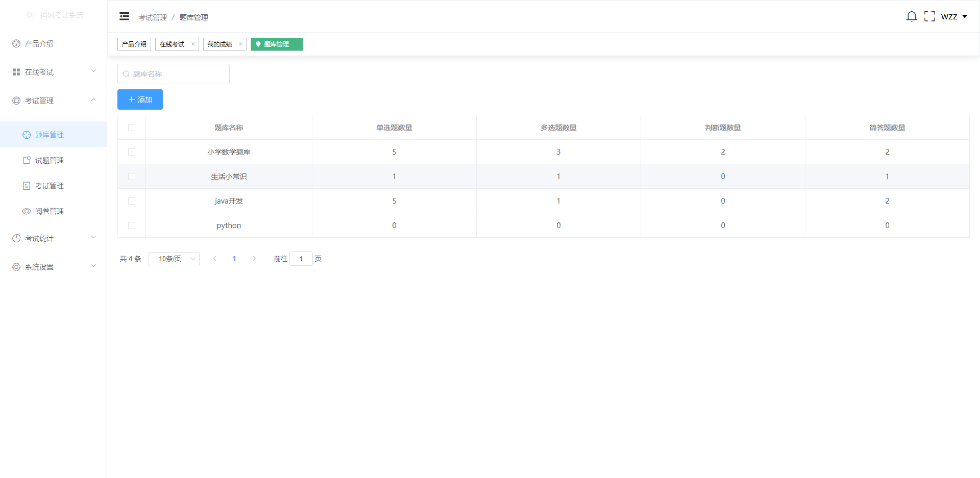Click the search magnifier icon
The image size is (980, 478).
(127, 74)
